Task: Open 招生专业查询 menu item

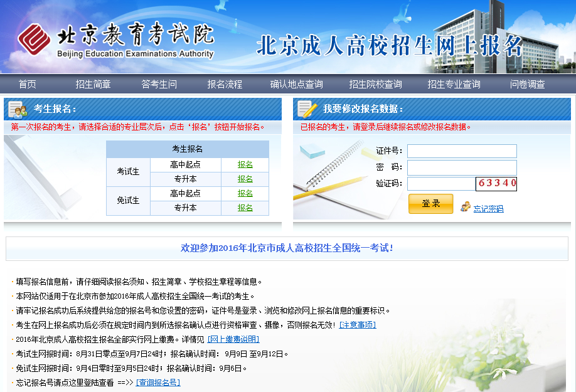Action: pyautogui.click(x=454, y=84)
